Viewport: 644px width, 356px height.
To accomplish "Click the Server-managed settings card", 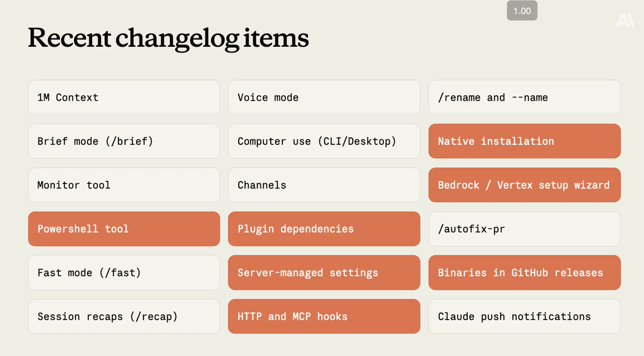I will coord(324,273).
